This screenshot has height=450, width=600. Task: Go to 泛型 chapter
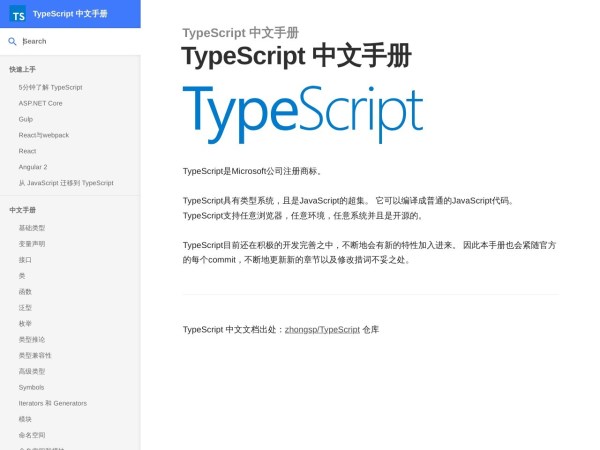pyautogui.click(x=25, y=308)
